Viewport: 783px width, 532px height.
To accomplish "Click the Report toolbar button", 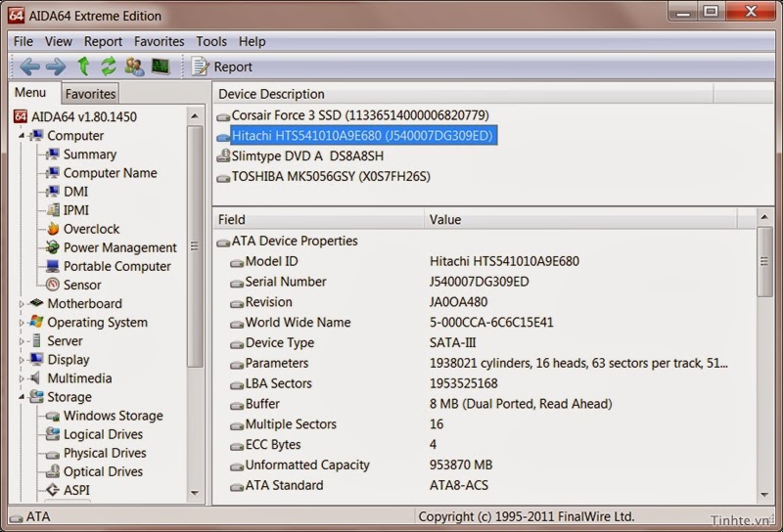I will coord(222,66).
